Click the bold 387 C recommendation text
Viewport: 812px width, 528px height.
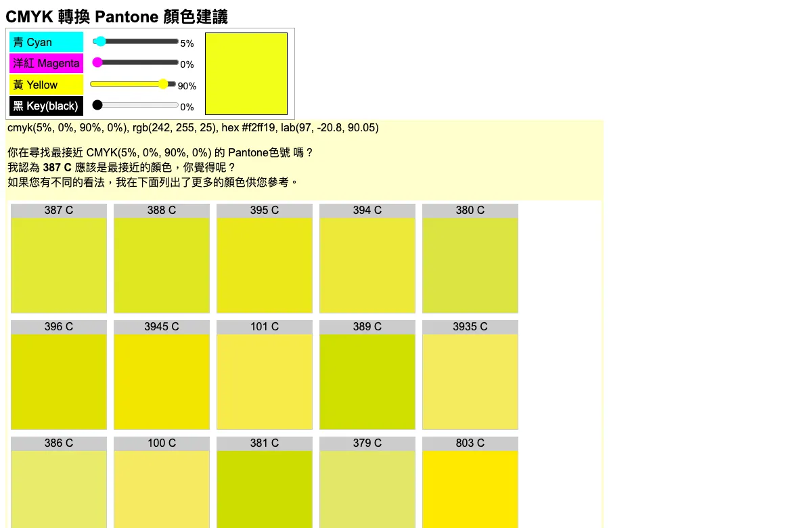coord(57,167)
